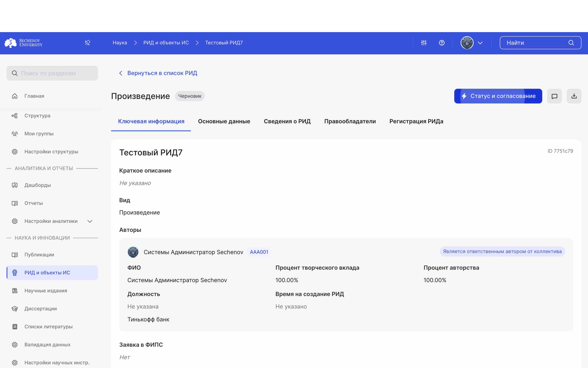Image resolution: width=588 pixels, height=368 pixels.
Task: Click the Списки литературы icon
Action: point(14,327)
